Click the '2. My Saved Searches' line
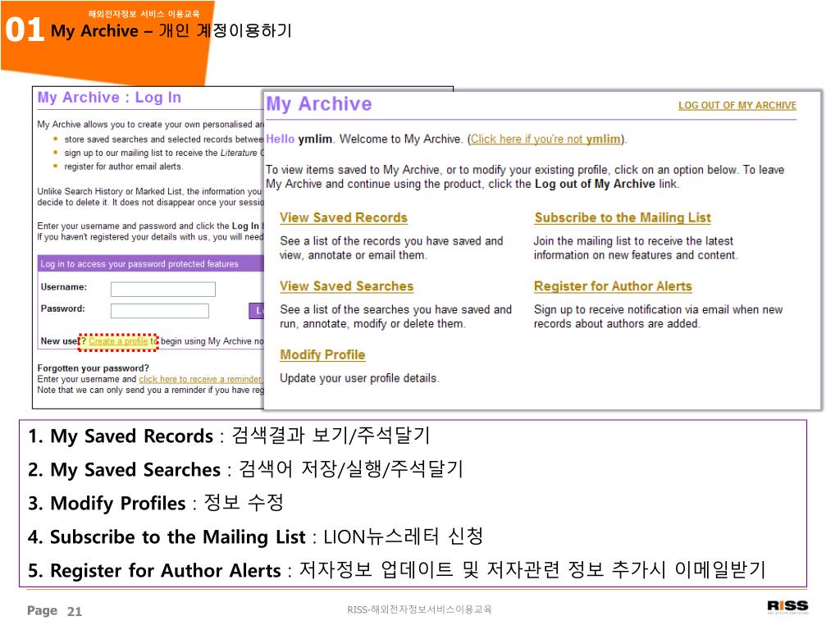Screen dimensions: 840x630 245,469
